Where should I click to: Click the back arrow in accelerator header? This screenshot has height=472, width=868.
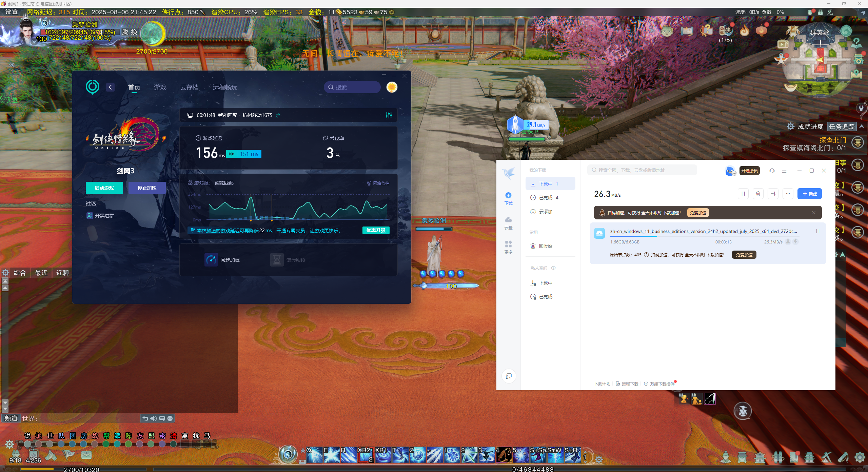(x=110, y=87)
